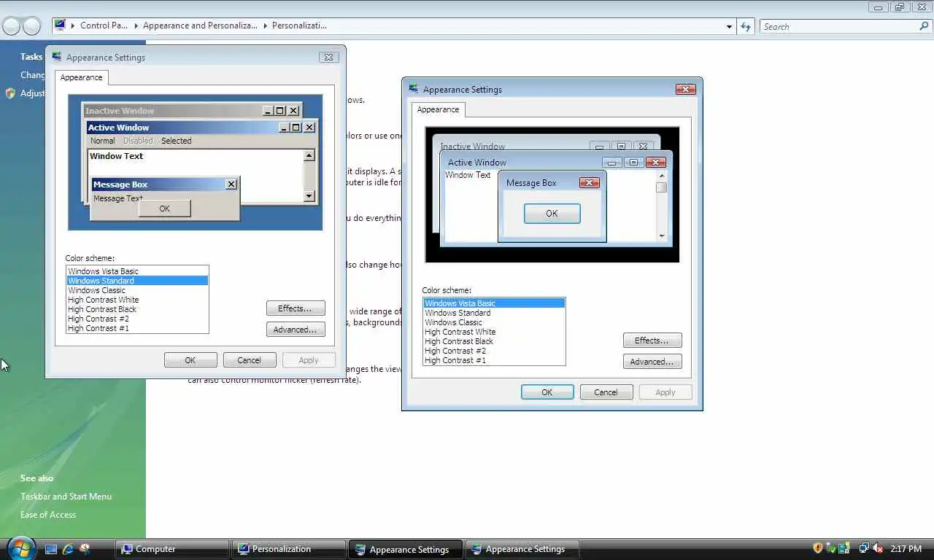Click the 2:17 PM taskbar clock
The height and width of the screenshot is (560, 934).
pyautogui.click(x=906, y=548)
